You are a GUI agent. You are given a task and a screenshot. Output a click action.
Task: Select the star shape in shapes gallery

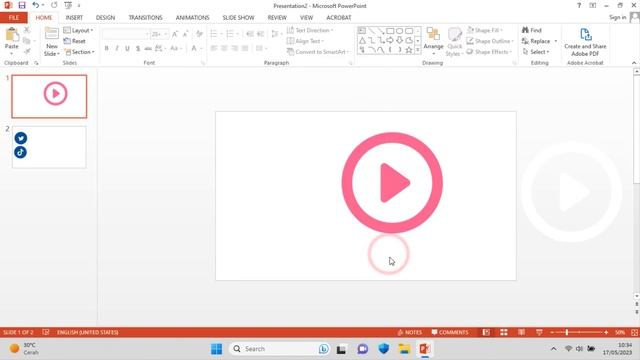point(409,50)
